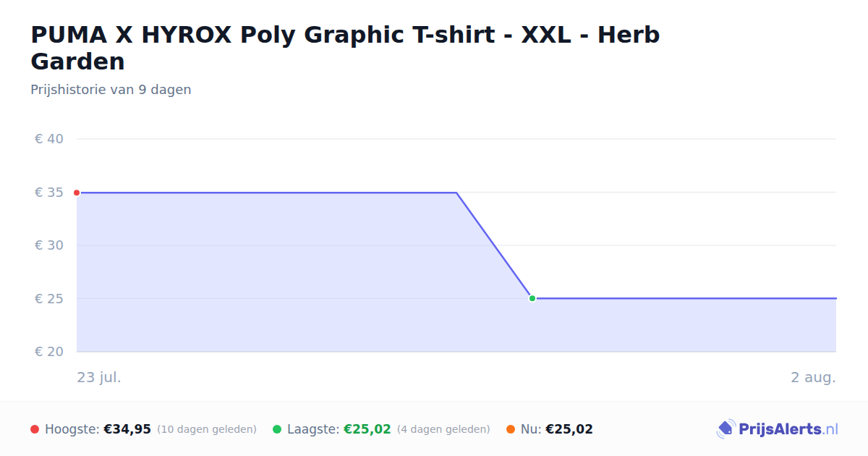Click the product title PUMA X HYROX heading
The image size is (868, 456).
coord(345,48)
